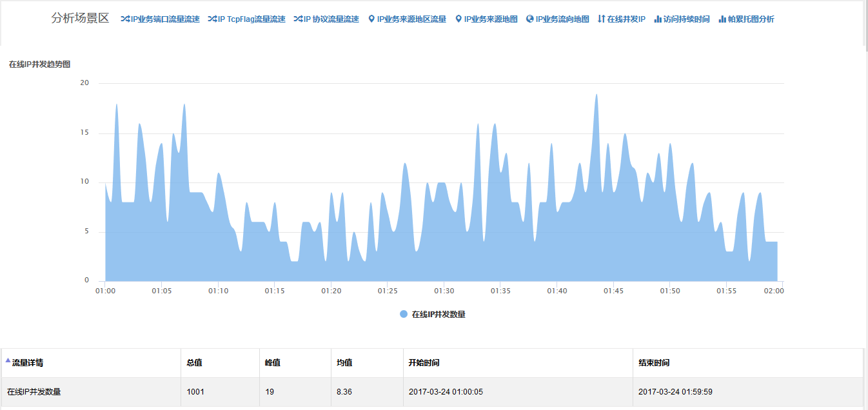Click the map pin icon beside IP业务来源地图

tap(459, 19)
